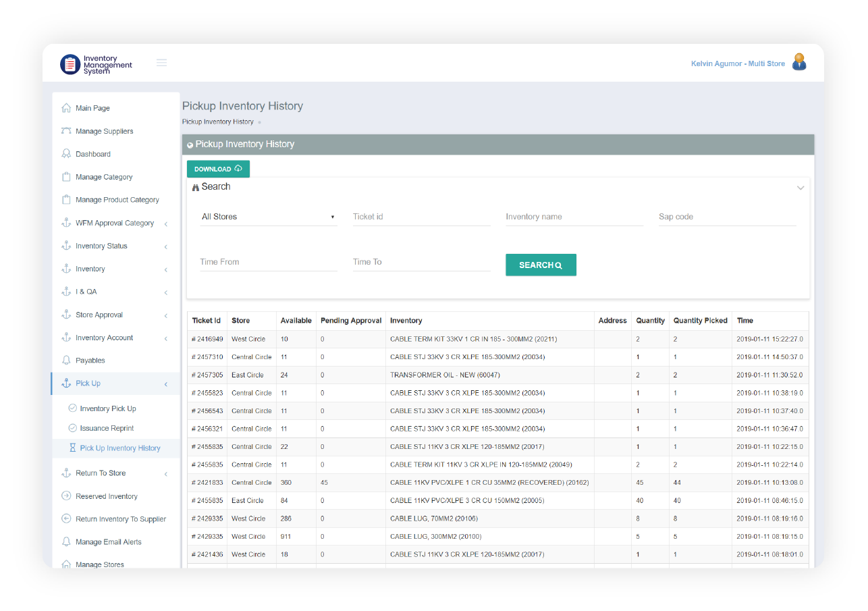Image resolution: width=868 pixels, height=611 pixels.
Task: Click the Main Page home icon
Action: click(66, 108)
